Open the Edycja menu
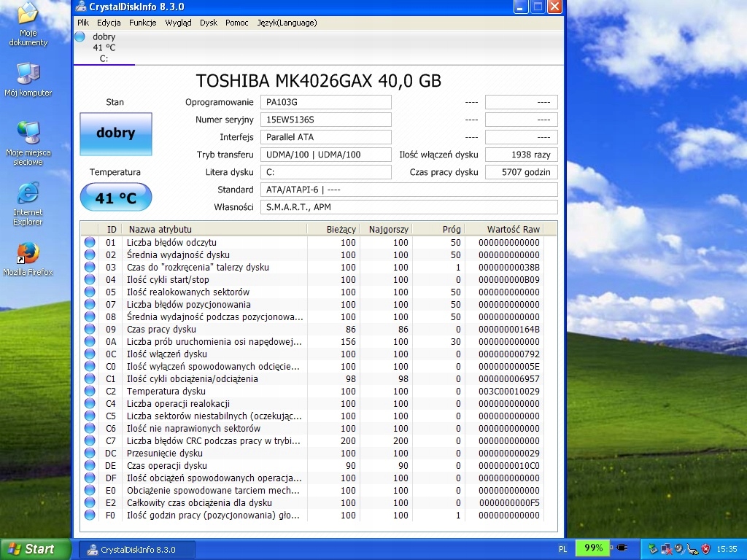Screen dimensions: 747x560 pos(109,23)
